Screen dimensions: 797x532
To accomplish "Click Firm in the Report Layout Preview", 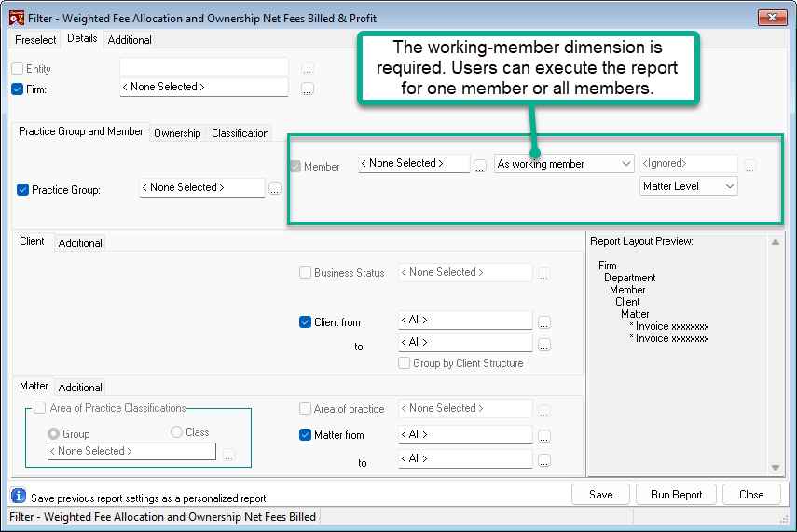I will (608, 266).
